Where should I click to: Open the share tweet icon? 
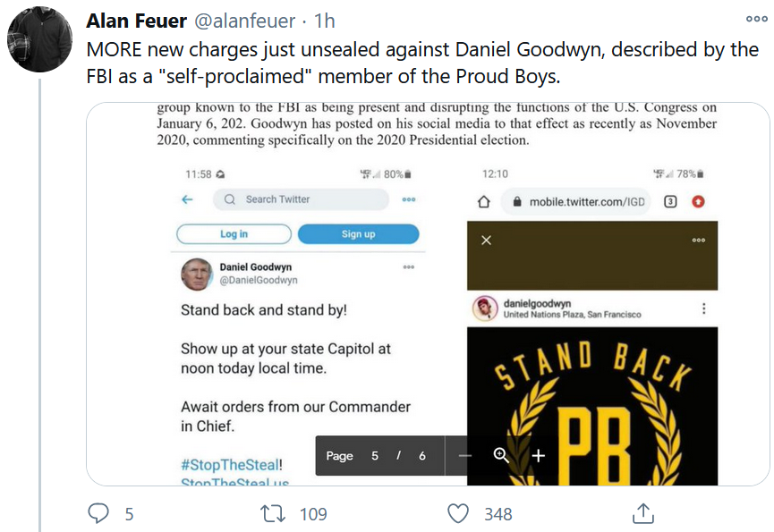642,513
